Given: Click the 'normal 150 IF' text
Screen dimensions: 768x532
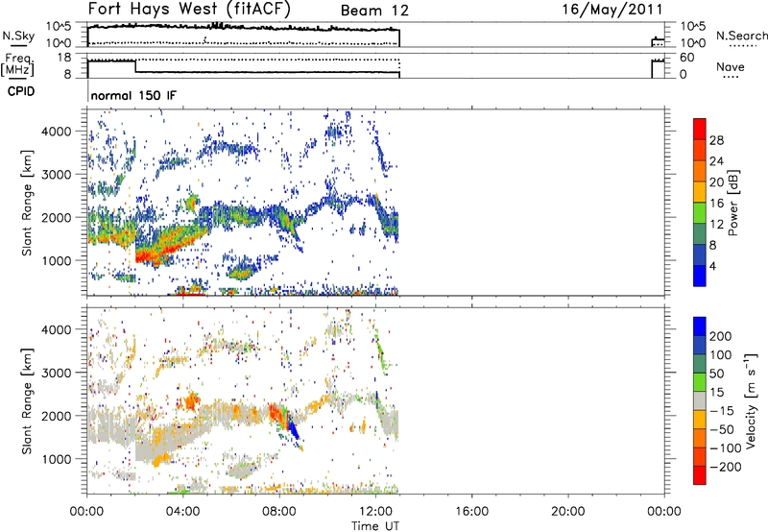Looking at the screenshot, I should (x=133, y=95).
